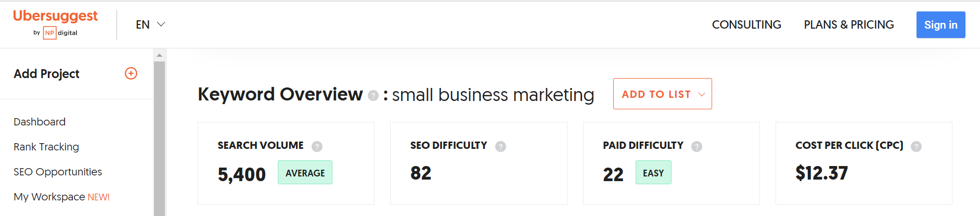This screenshot has height=216, width=980.
Task: Click the sidebar vertical scrollbar thumb
Action: pos(160,135)
